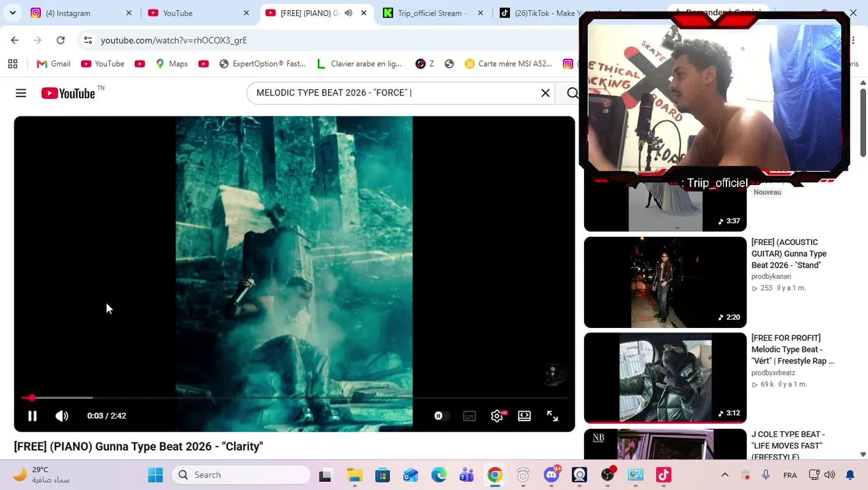The width and height of the screenshot is (868, 490).
Task: View site information icon in address bar
Action: point(88,40)
